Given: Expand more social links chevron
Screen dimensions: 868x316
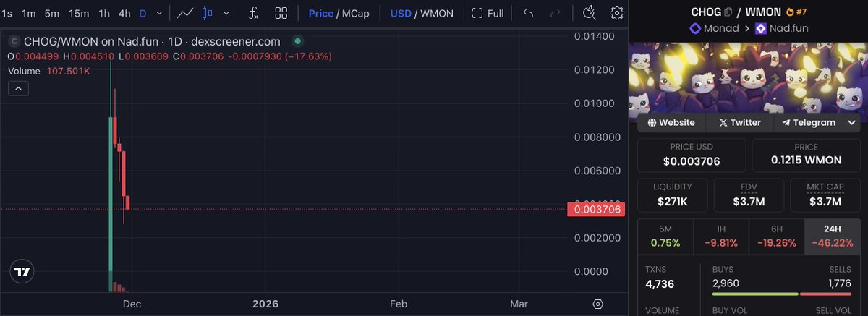Looking at the screenshot, I should [x=851, y=123].
